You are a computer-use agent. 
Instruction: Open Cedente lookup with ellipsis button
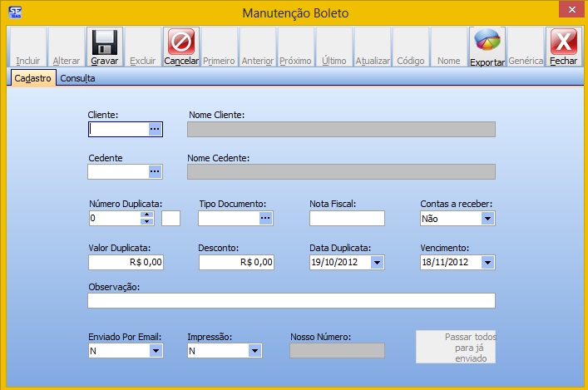pos(155,172)
